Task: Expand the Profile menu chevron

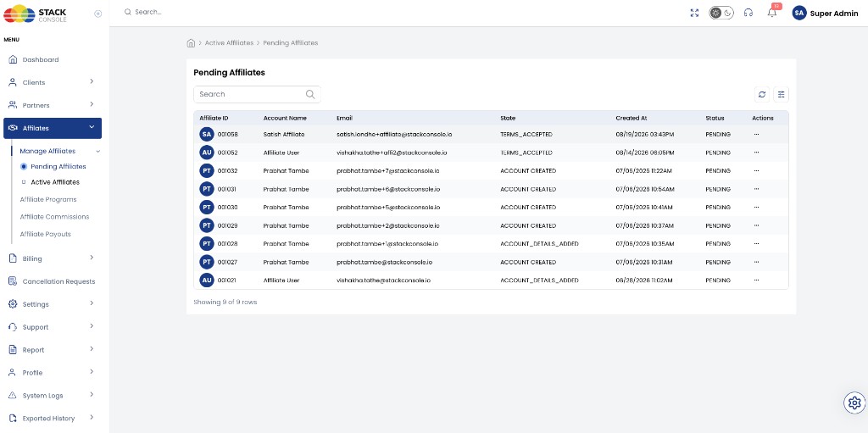Action: pos(92,371)
